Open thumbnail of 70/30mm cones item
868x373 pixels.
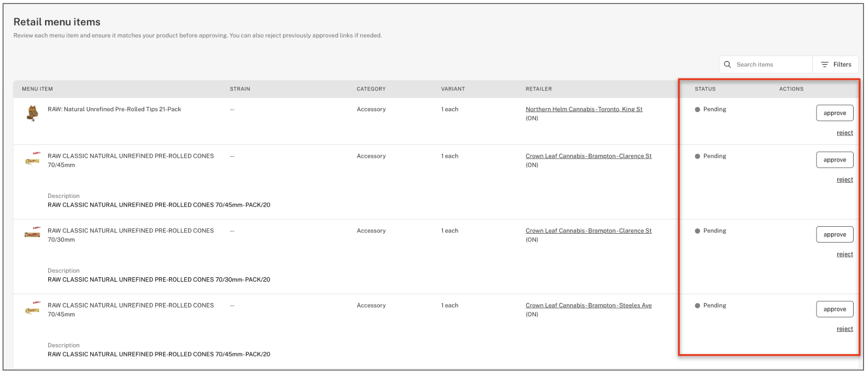coord(33,233)
